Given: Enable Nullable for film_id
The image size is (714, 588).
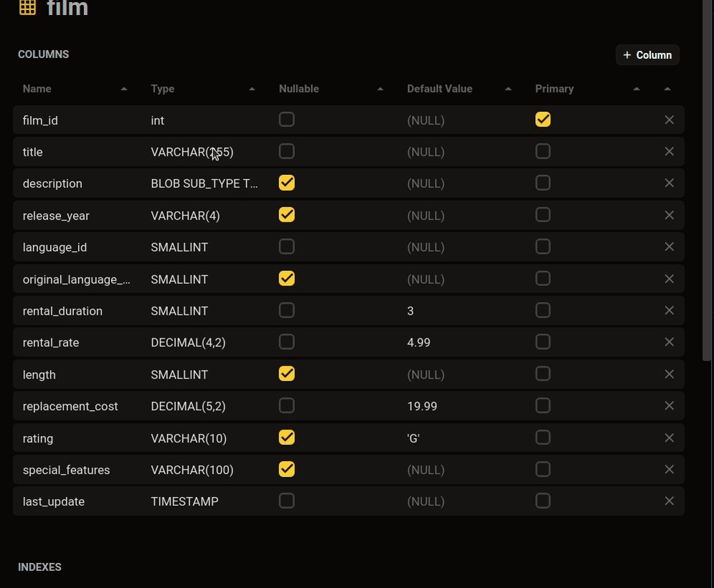Looking at the screenshot, I should (286, 120).
